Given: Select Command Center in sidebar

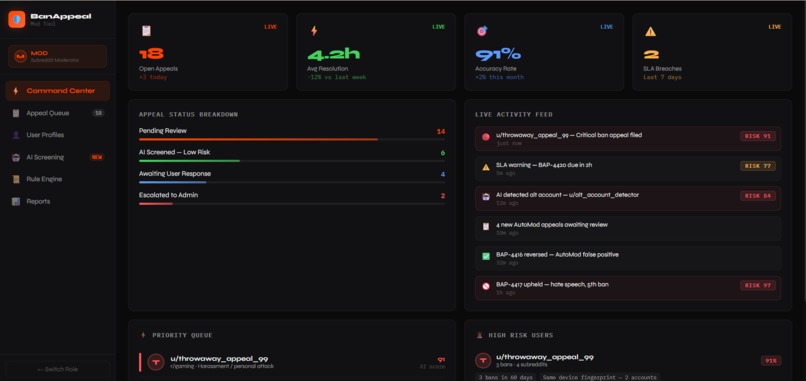Looking at the screenshot, I should (x=58, y=91).
